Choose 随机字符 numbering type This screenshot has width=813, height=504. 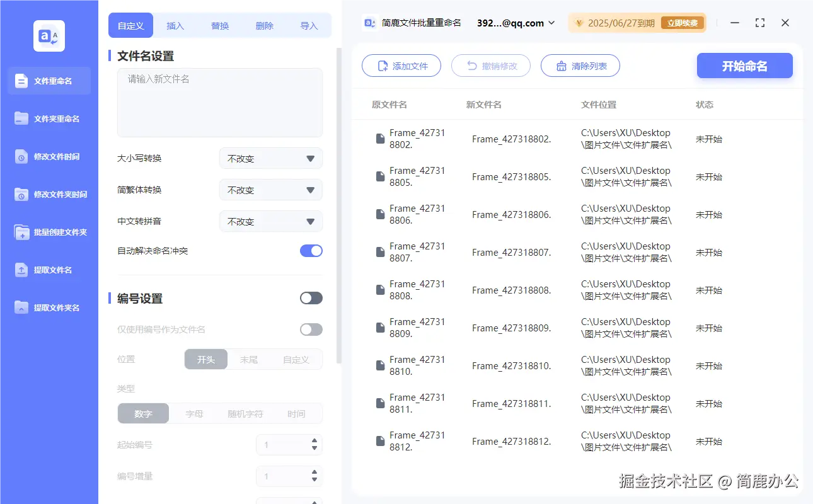coord(245,414)
